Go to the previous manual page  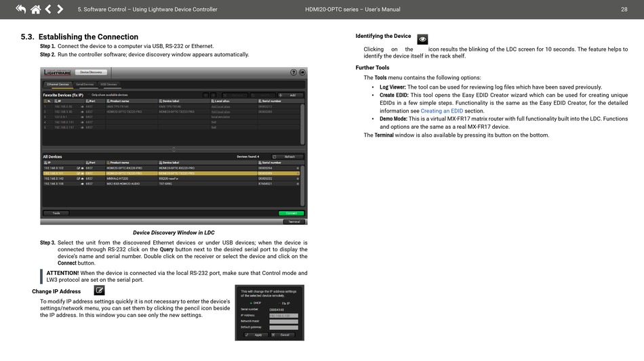[x=48, y=9]
